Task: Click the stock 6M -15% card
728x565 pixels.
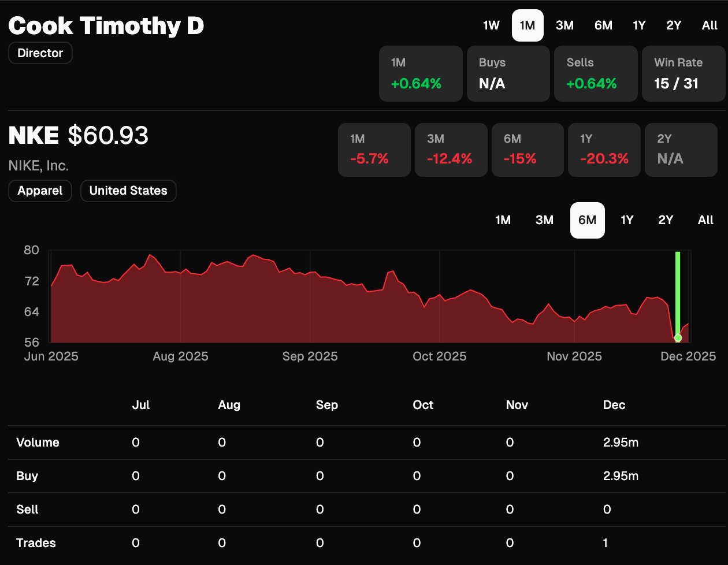Action: (528, 150)
